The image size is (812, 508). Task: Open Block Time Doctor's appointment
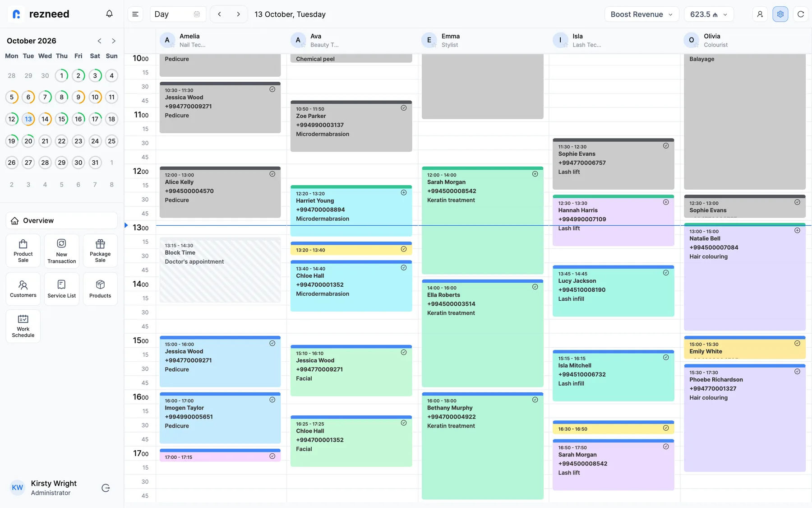(x=220, y=270)
